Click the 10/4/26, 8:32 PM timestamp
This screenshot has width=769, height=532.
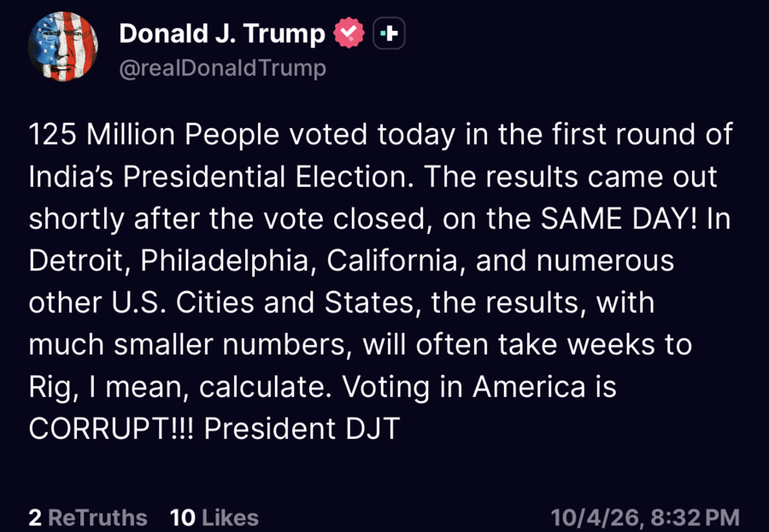pyautogui.click(x=645, y=517)
